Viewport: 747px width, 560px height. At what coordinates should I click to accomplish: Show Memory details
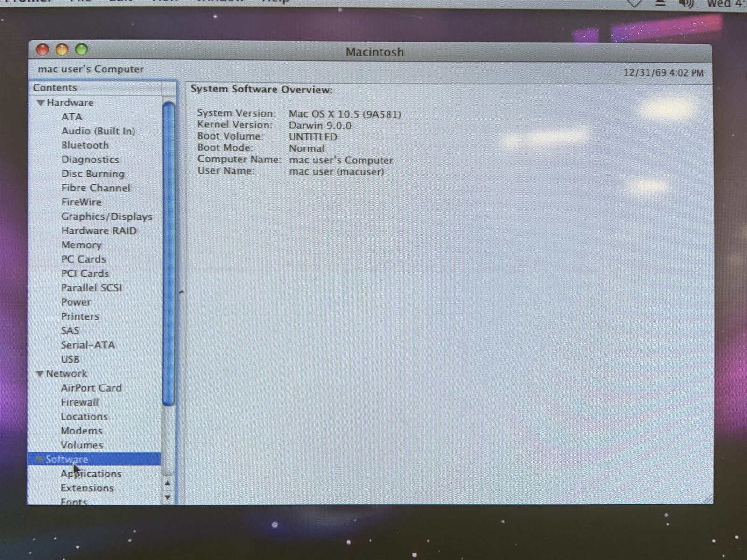pyautogui.click(x=81, y=245)
